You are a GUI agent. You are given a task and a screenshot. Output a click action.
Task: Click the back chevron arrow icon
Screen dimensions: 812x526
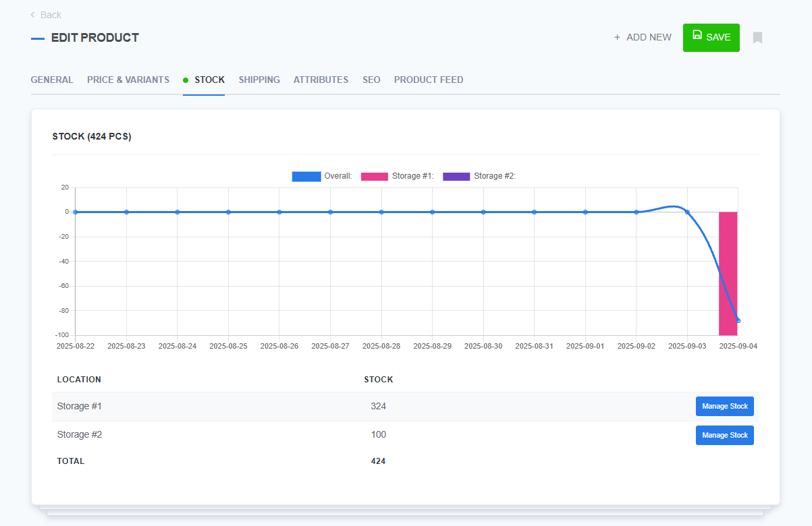(32, 15)
